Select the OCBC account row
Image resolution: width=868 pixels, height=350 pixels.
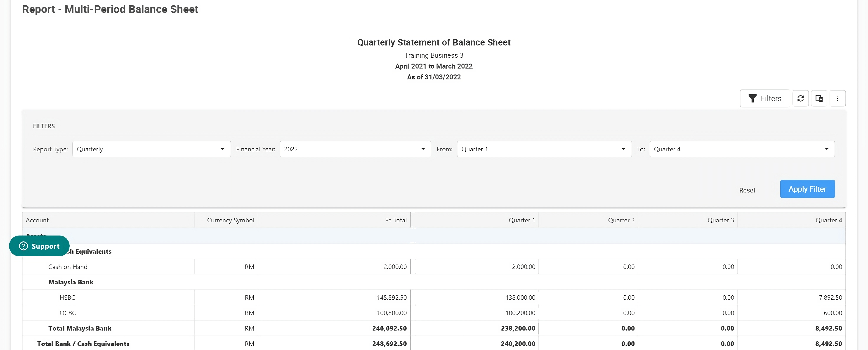434,313
